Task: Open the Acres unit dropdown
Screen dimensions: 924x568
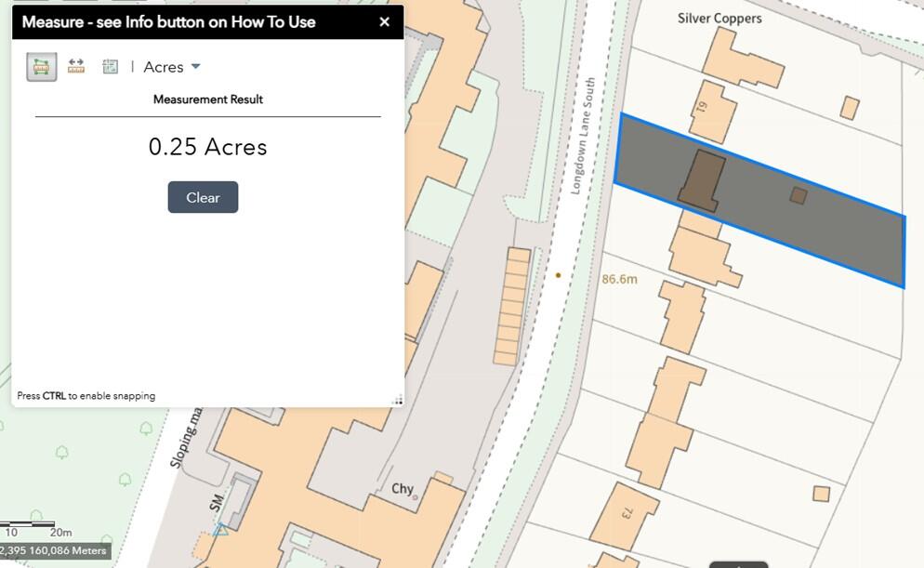Action: coord(172,67)
